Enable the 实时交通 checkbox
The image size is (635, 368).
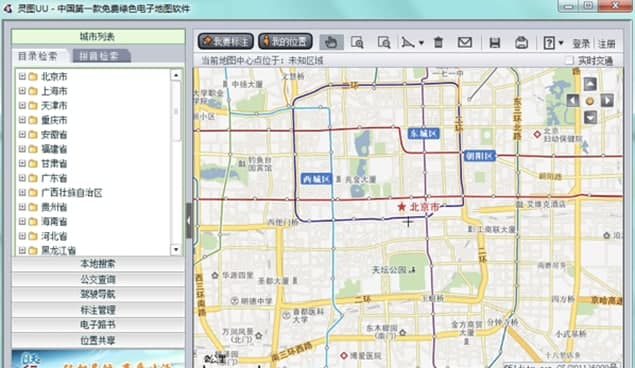(569, 60)
